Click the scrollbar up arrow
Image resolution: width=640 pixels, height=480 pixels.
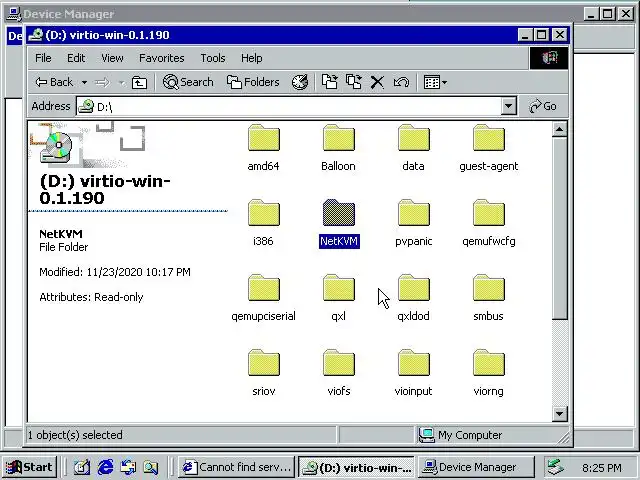pyautogui.click(x=560, y=129)
